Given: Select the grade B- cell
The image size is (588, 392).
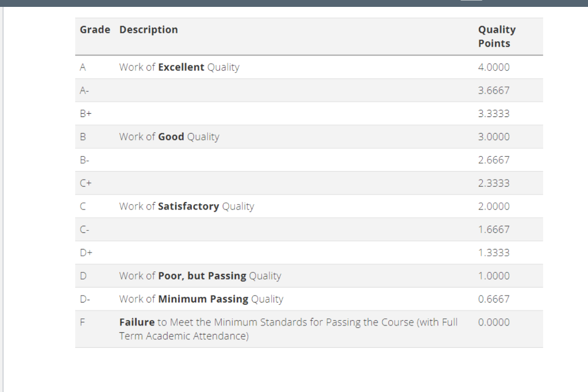Looking at the screenshot, I should [x=84, y=160].
